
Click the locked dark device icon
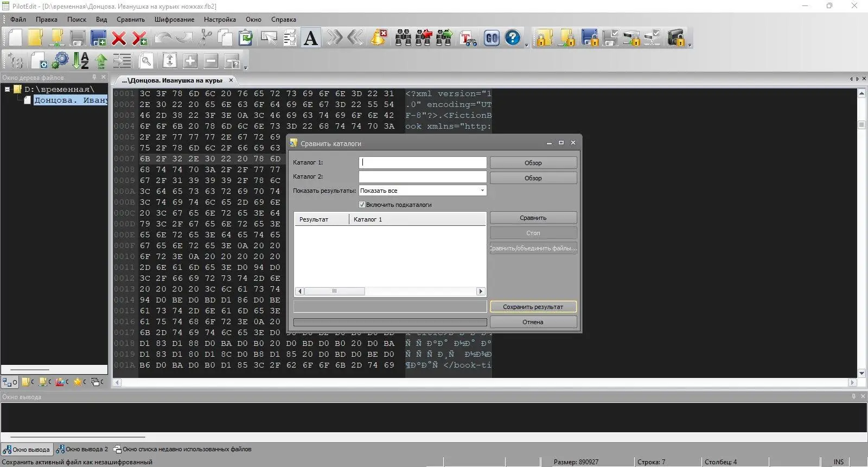pos(676,38)
